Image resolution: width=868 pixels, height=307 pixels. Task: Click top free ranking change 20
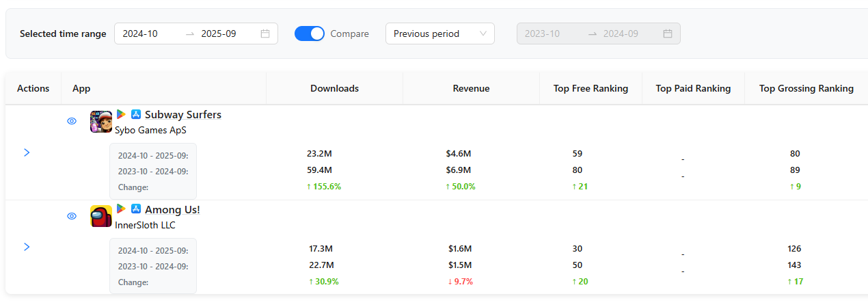[580, 282]
